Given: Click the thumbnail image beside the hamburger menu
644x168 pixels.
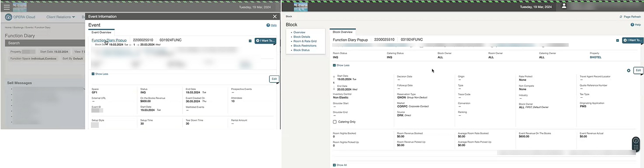Looking at the screenshot, I should pos(20,7).
